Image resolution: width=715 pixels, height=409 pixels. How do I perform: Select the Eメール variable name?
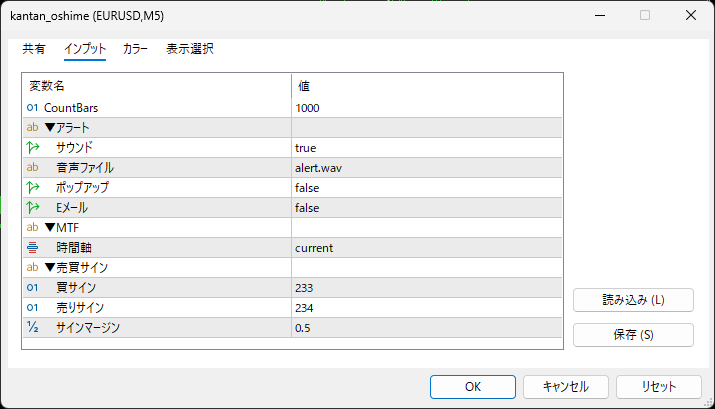(72, 208)
